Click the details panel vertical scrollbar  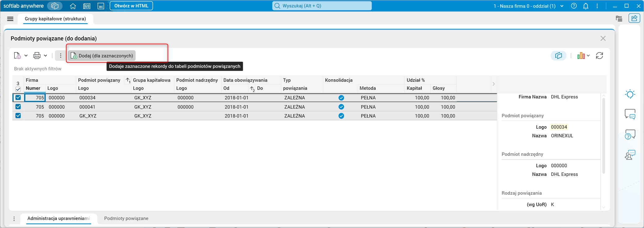click(x=604, y=136)
